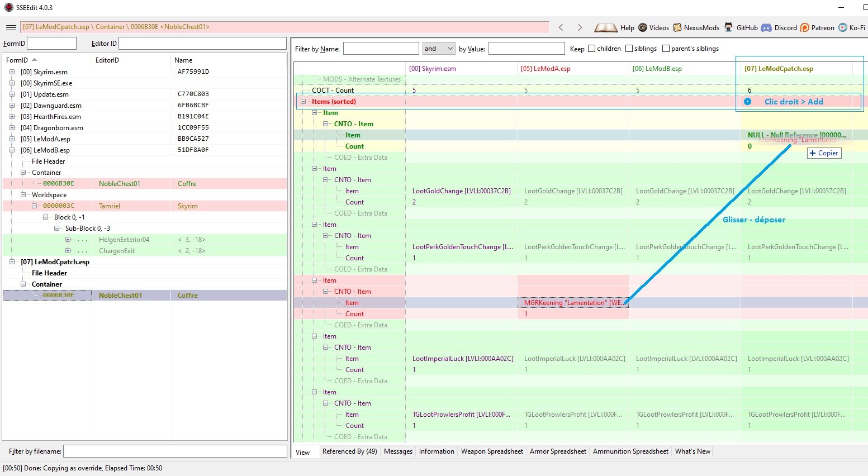Screen dimensions: 868x476
Task: Enable Keep parent's siblings checkbox
Action: pos(666,49)
